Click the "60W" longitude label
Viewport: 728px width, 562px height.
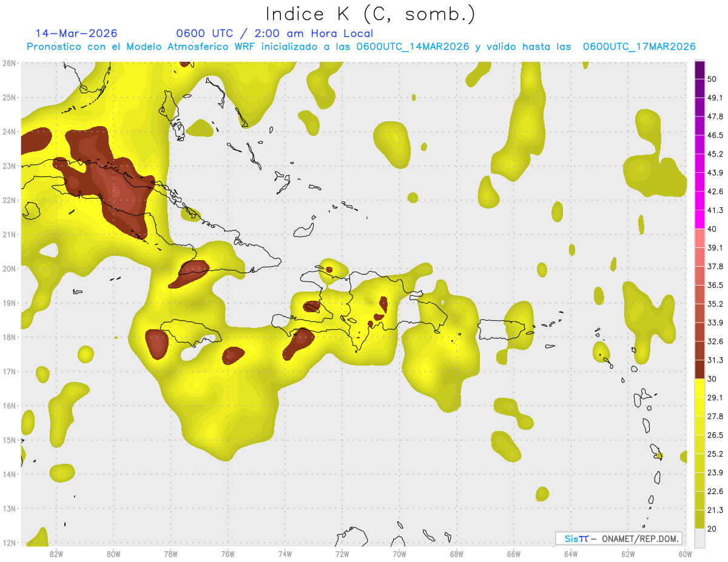[685, 554]
